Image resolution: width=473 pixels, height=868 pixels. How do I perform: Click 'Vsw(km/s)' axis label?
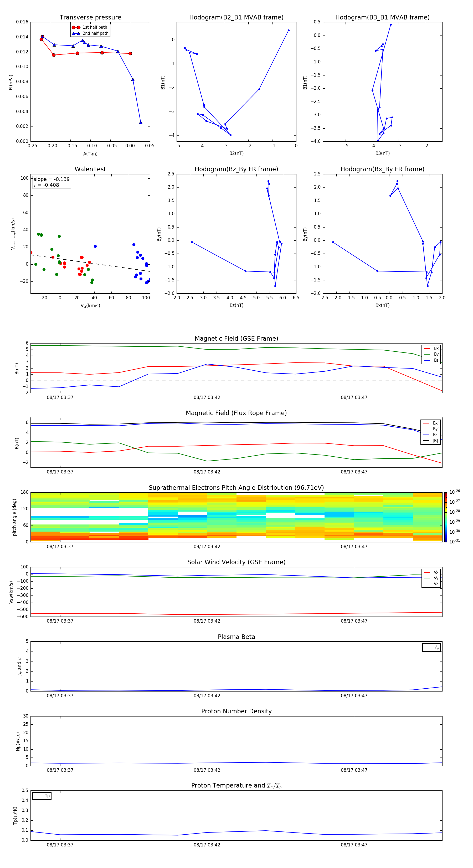[x=11, y=592]
